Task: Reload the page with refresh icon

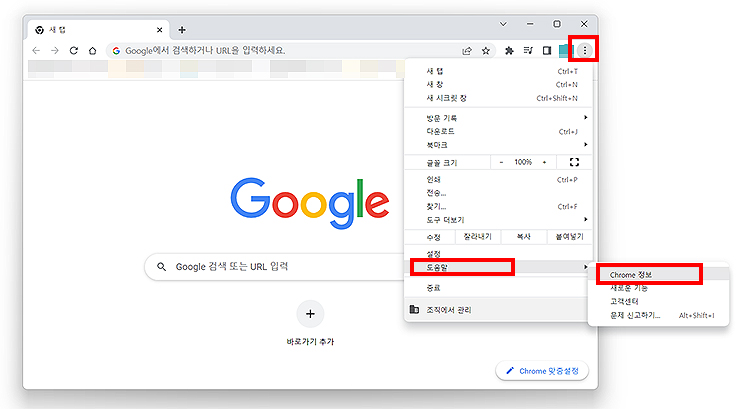Action: coord(74,50)
